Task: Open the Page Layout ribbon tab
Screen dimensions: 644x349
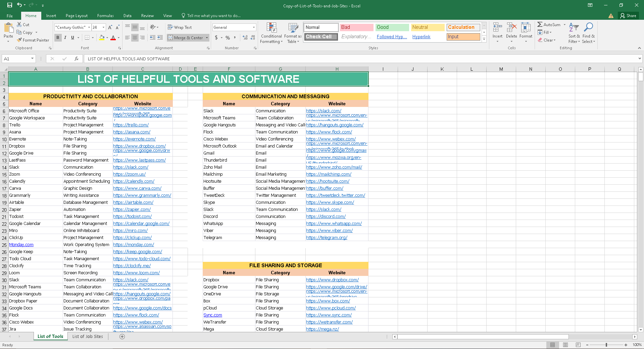Action: 77,16
